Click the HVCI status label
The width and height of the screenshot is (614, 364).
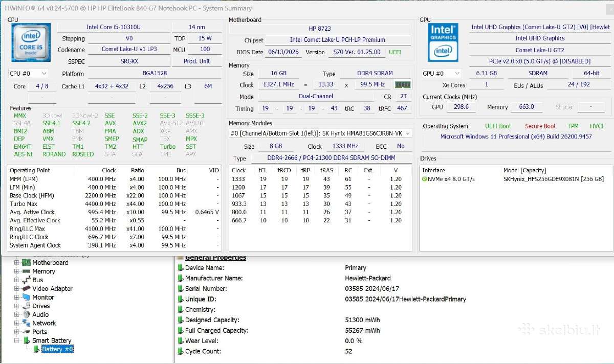pos(597,126)
